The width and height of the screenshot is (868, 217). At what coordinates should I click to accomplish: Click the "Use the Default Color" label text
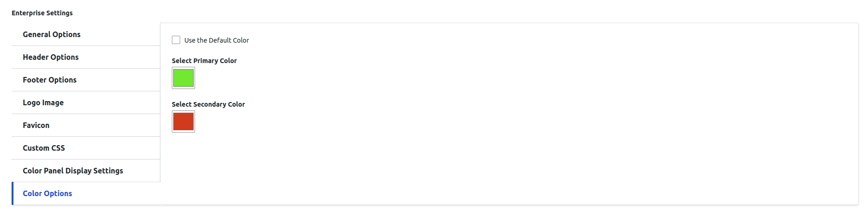click(x=216, y=40)
